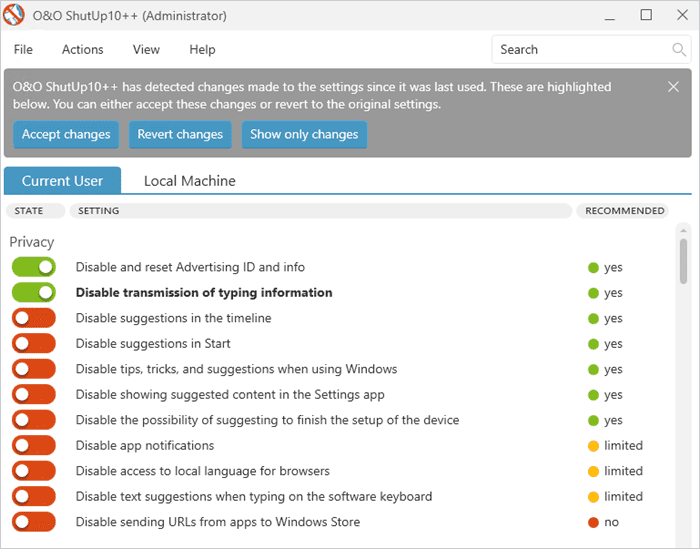Click the scrollbar up arrow
Image resolution: width=700 pixels, height=549 pixels.
(683, 231)
